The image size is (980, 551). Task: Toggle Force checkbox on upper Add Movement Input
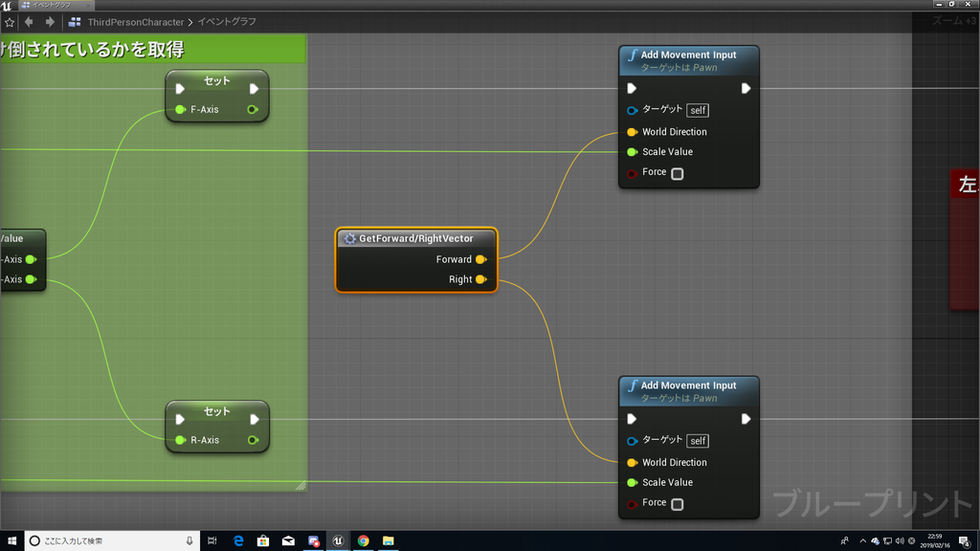tap(677, 174)
